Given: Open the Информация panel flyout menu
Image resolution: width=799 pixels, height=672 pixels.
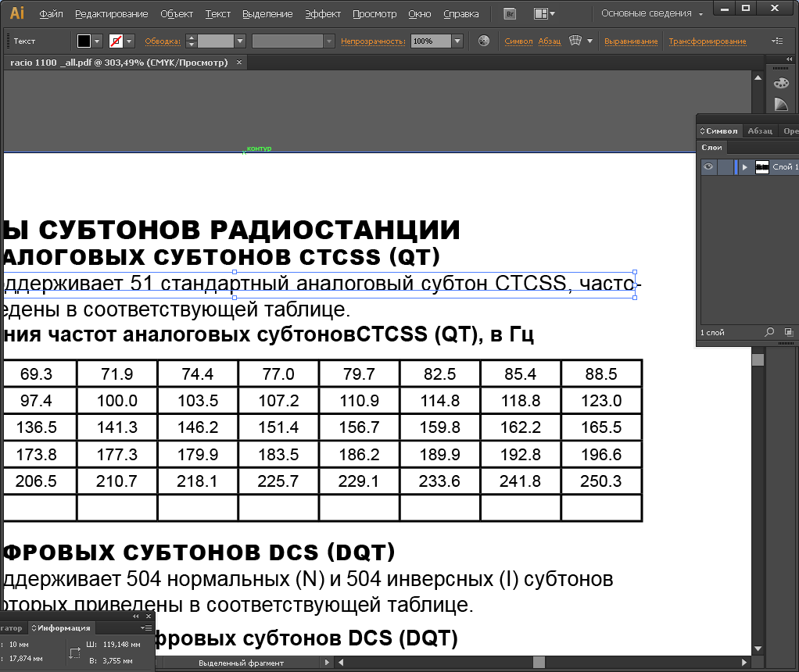Looking at the screenshot, I should (x=146, y=627).
